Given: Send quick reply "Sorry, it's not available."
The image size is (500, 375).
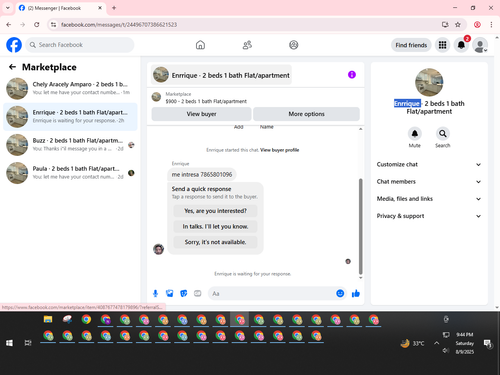Looking at the screenshot, I should coord(215,242).
